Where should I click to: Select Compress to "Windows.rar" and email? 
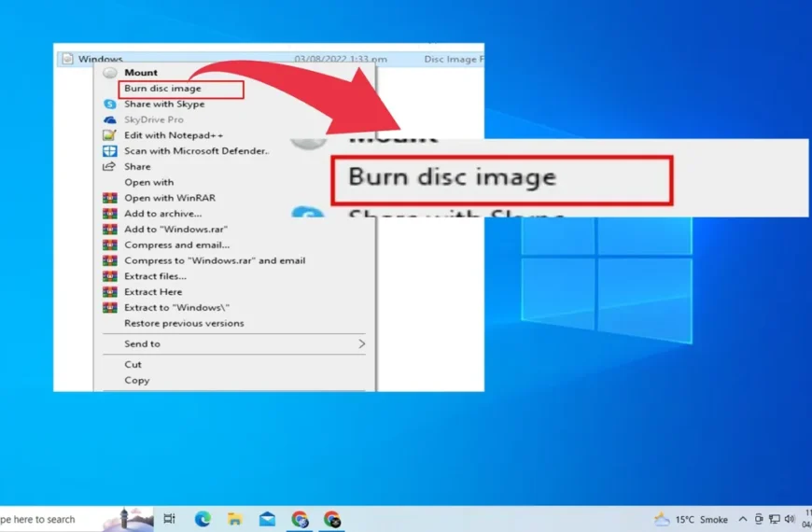[x=215, y=260]
